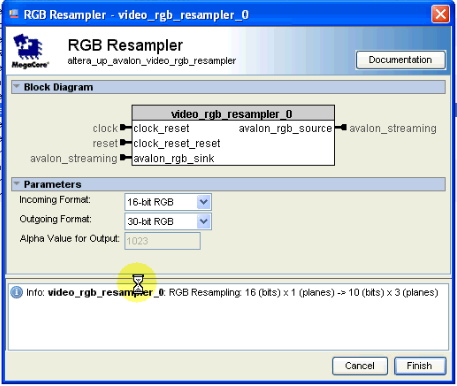Click the Outgoing Format label
457x386 pixels.
coord(55,219)
